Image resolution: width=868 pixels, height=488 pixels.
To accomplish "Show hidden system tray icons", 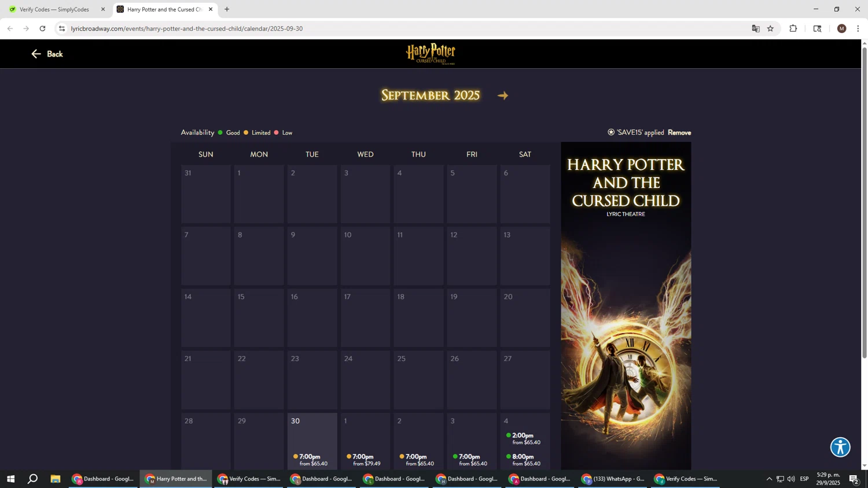I will coord(769,479).
